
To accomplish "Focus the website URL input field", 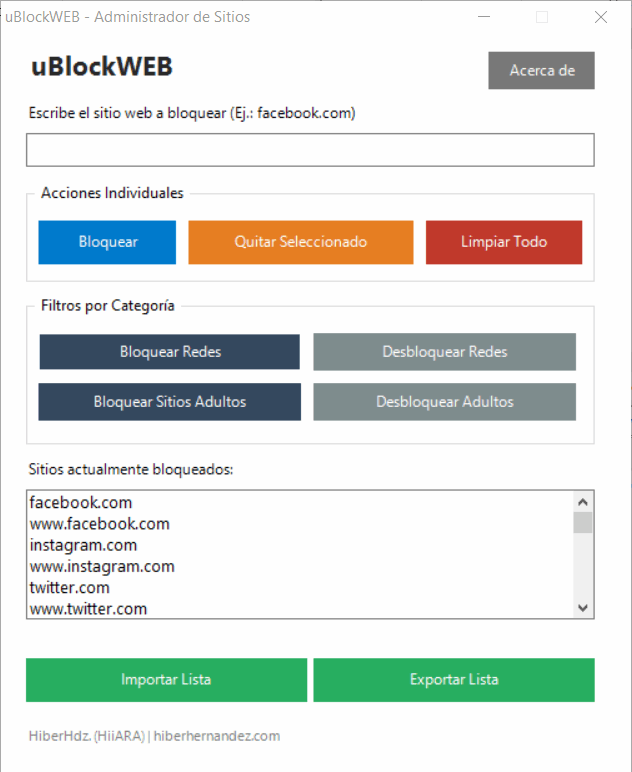I will click(310, 150).
